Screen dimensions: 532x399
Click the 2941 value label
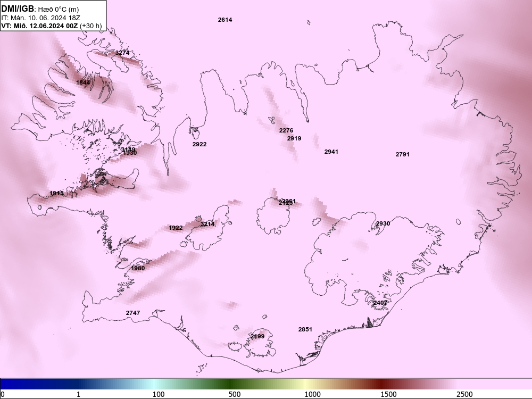331,152
